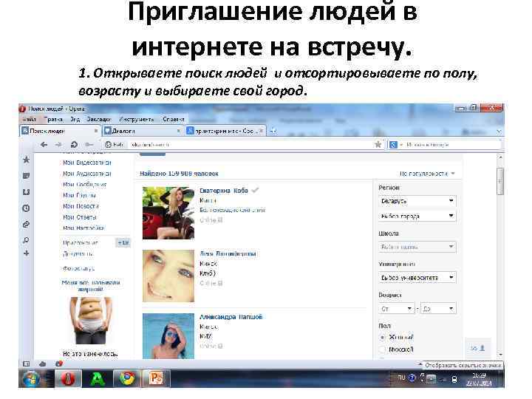Open the Беларусь country dropdown
The height and width of the screenshot is (399, 532).
pos(417,201)
